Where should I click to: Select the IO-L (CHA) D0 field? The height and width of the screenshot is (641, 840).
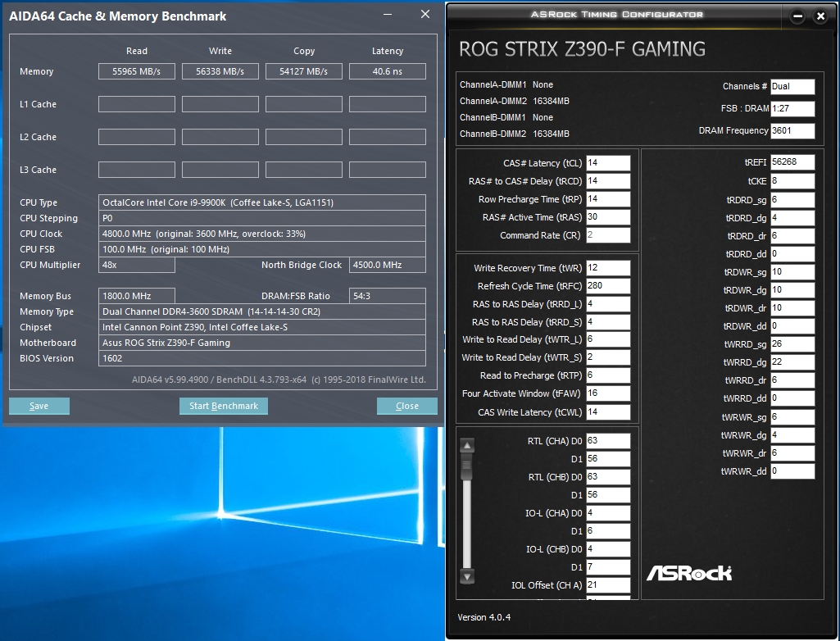click(608, 513)
